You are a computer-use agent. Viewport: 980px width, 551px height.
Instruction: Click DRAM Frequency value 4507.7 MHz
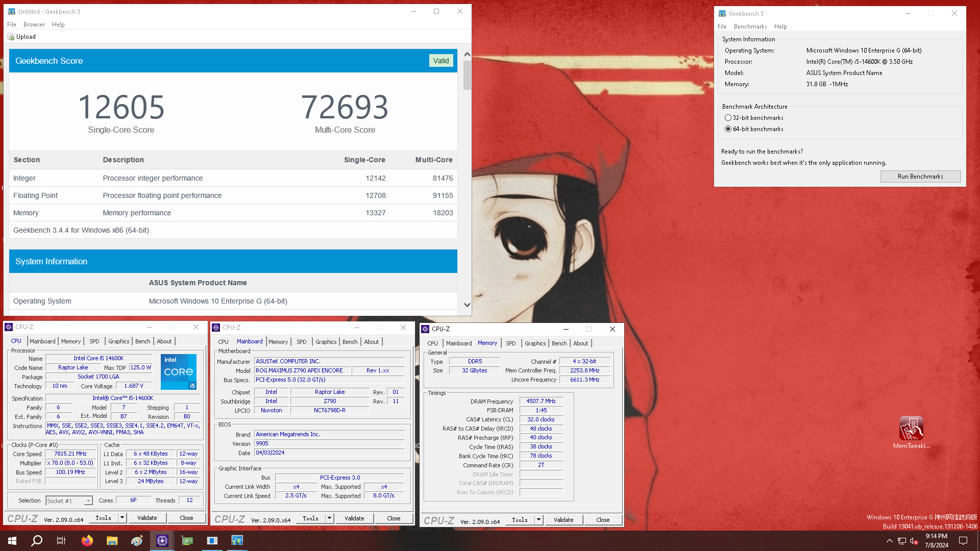(541, 402)
